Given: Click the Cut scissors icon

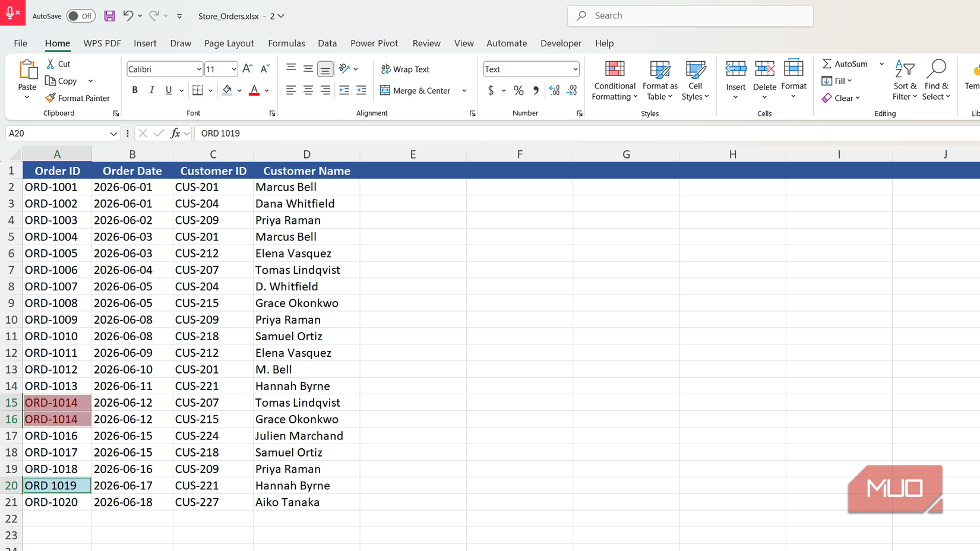Looking at the screenshot, I should (50, 64).
